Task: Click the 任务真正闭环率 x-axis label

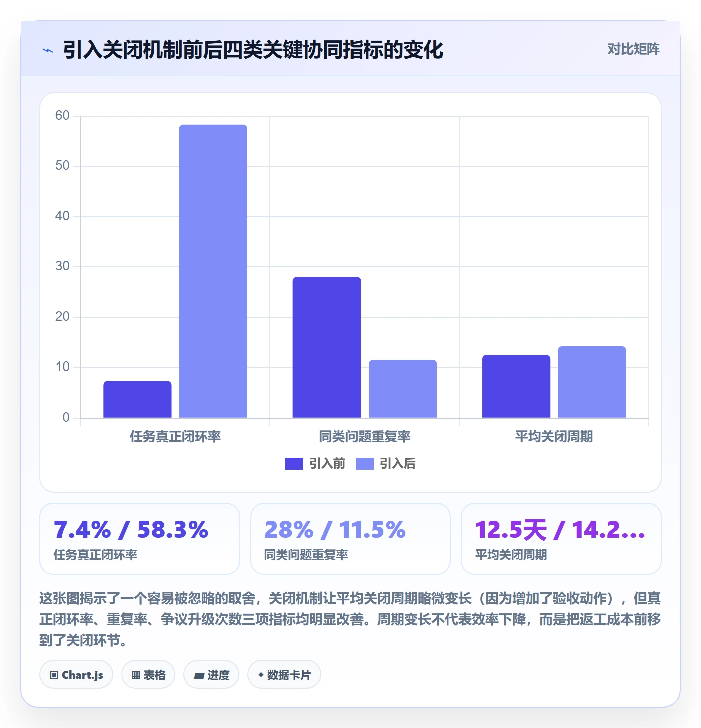Action: coord(175,437)
